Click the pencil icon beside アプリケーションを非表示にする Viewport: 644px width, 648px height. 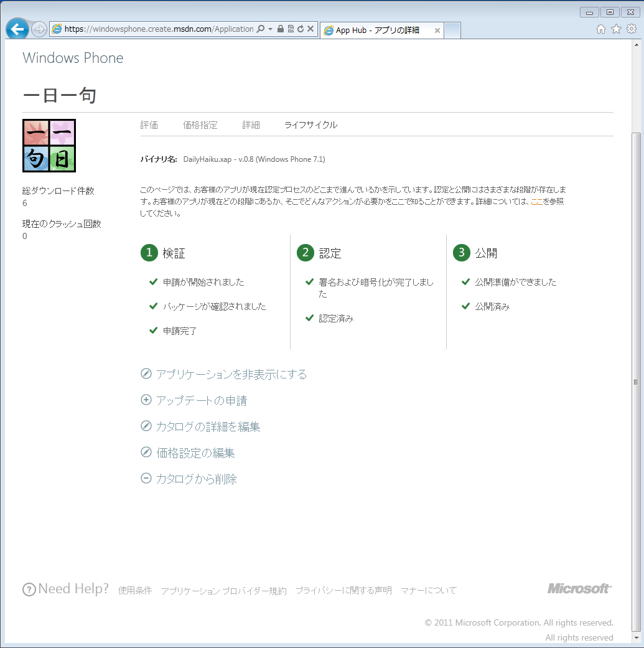point(146,373)
